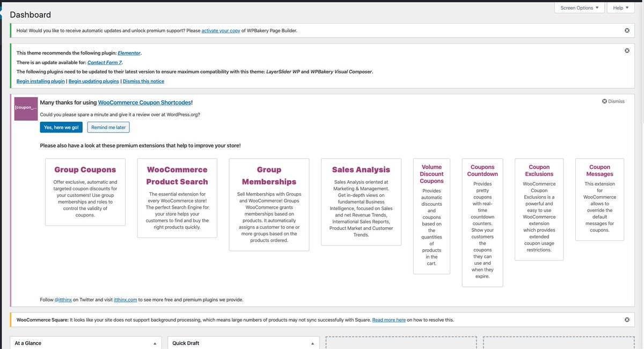Click Begin updating plugins link

[x=94, y=81]
